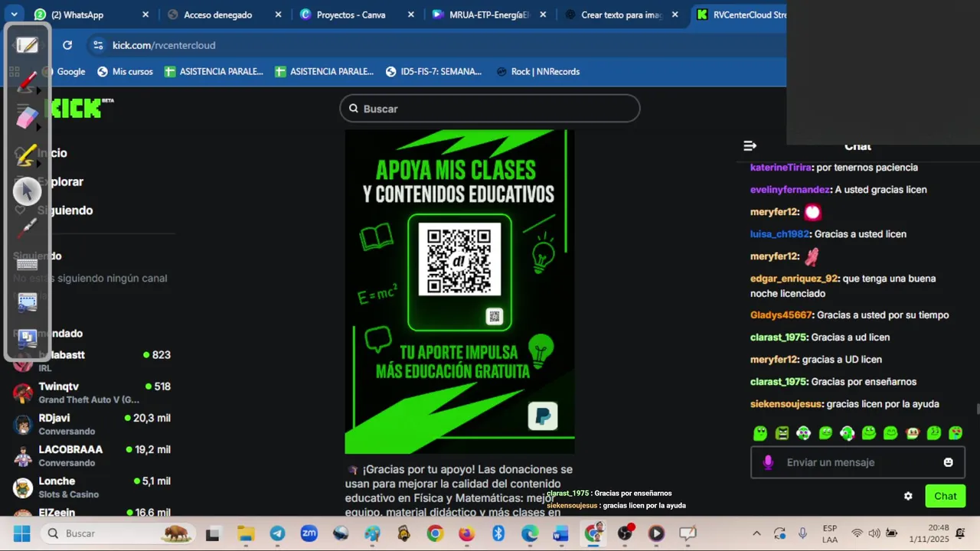Click the Kick search field Buscar

pos(490,109)
